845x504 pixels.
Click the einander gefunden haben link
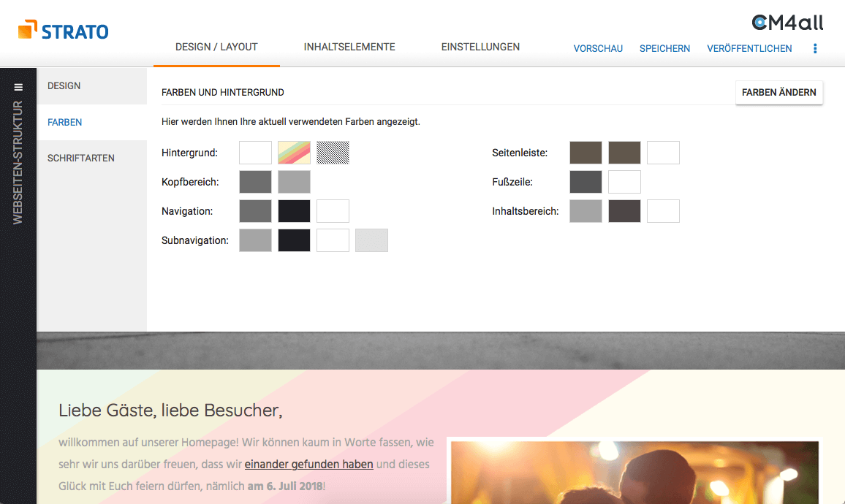[308, 464]
